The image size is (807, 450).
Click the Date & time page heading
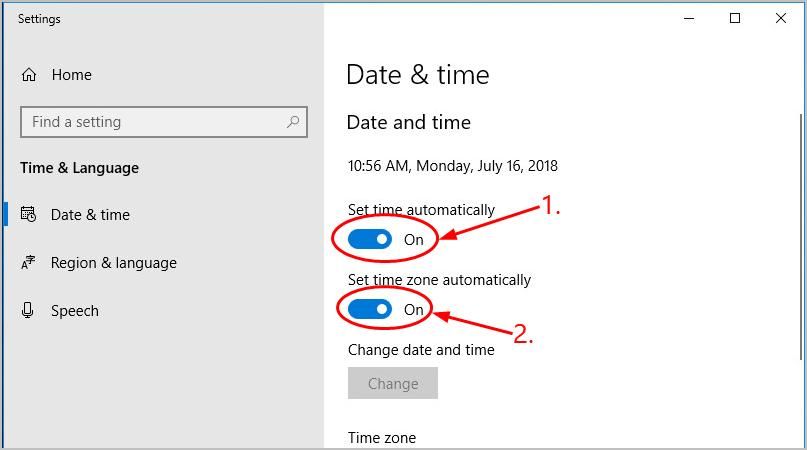tap(417, 75)
